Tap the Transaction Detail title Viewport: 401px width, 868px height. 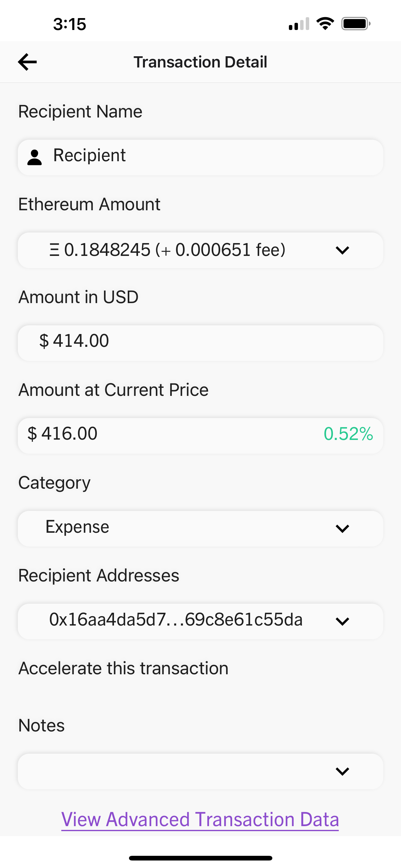[200, 62]
